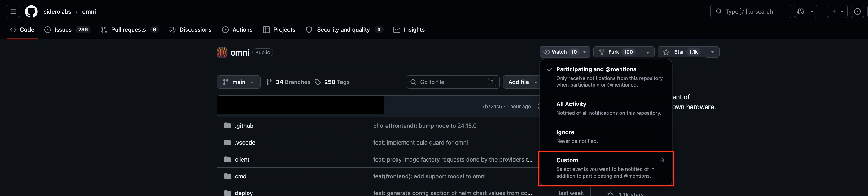Open the hamburger navigation menu
This screenshot has height=196, width=868.
click(x=13, y=11)
